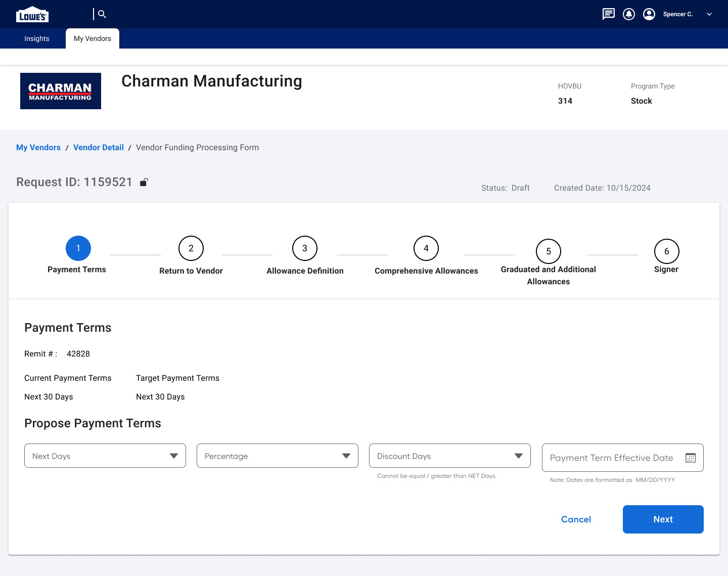Go to step 3 Allowance Definition

click(x=305, y=248)
